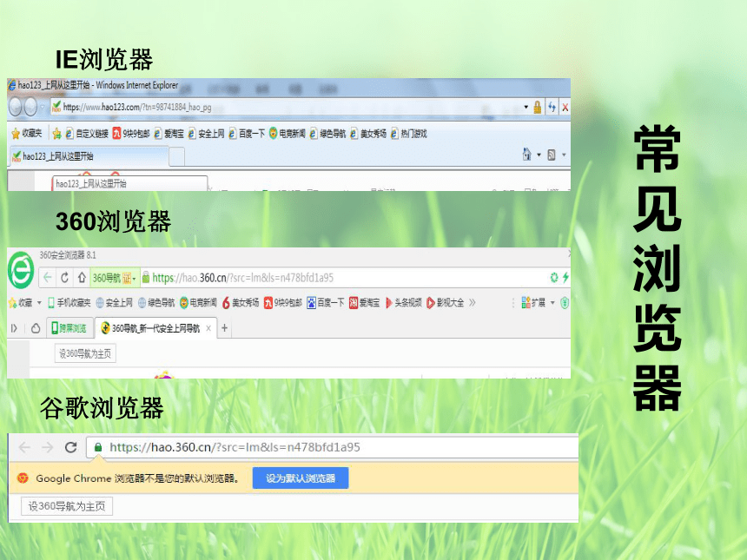Open the IE 爱淘宝 favorites link
747x560 pixels.
click(x=169, y=134)
